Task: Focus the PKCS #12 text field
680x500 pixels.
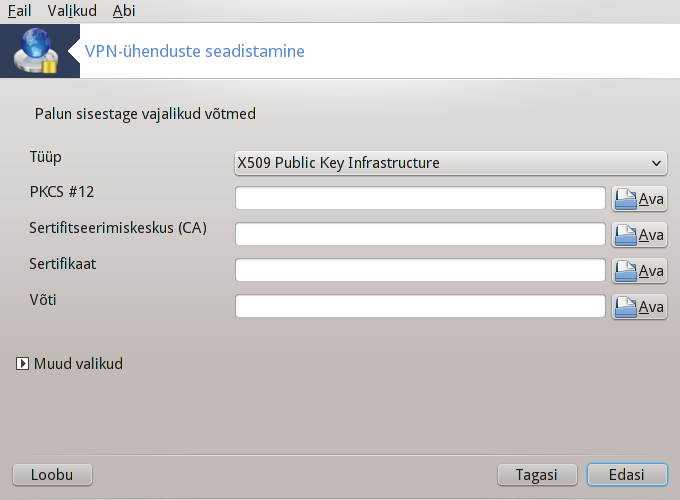Action: [x=420, y=198]
